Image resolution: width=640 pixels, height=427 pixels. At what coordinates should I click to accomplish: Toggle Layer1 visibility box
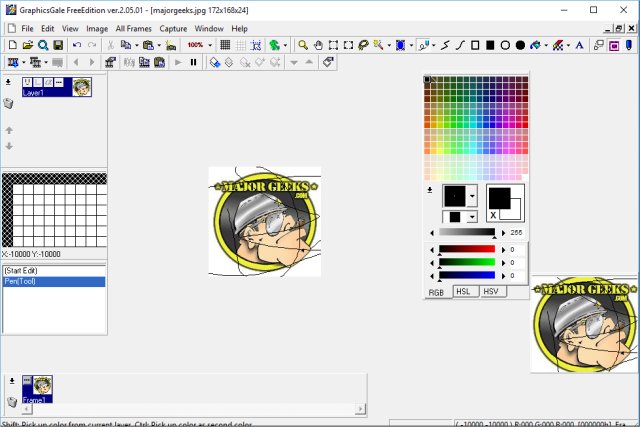tap(26, 82)
